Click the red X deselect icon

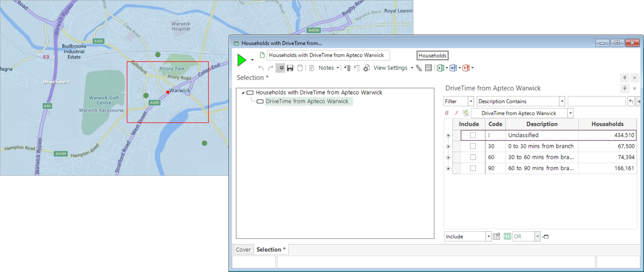pos(456,113)
